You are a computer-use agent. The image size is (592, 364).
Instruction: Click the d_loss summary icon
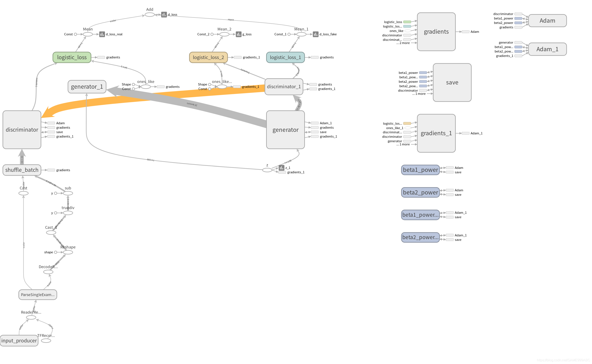click(x=164, y=15)
